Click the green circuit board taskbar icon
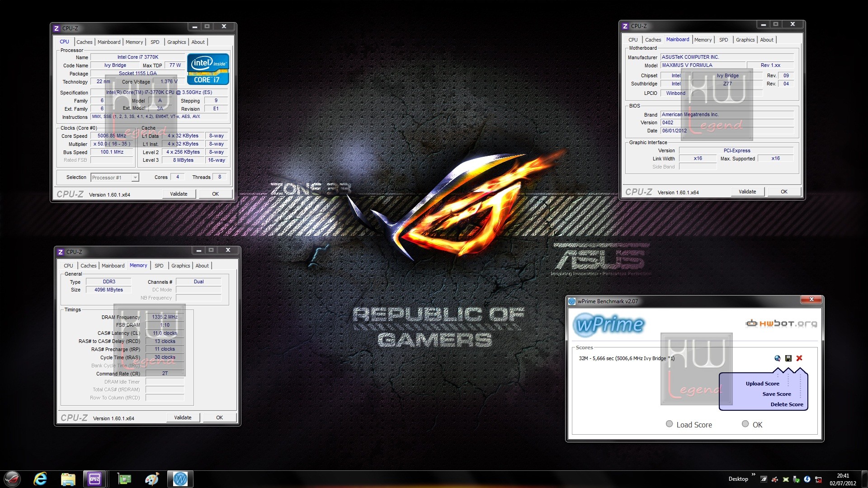Image resolution: width=868 pixels, height=488 pixels. 124,479
